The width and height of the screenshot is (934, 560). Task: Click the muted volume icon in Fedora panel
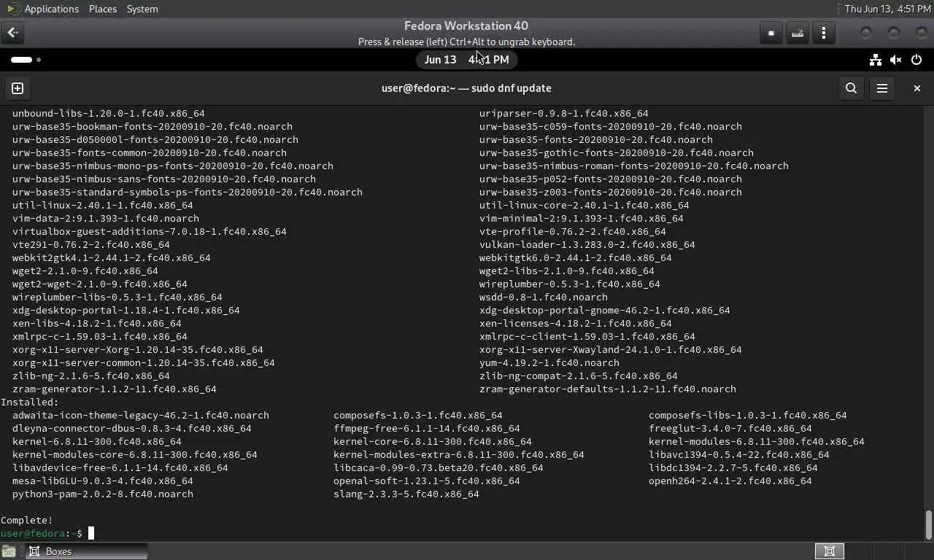point(896,60)
